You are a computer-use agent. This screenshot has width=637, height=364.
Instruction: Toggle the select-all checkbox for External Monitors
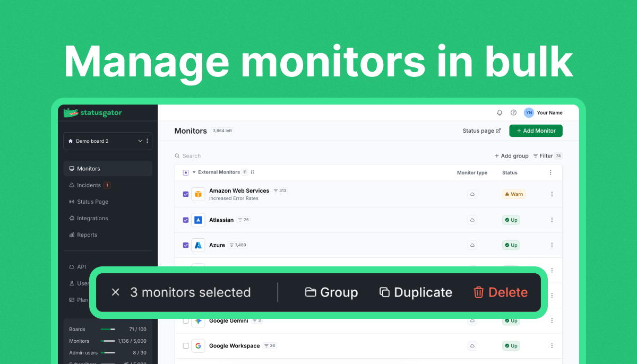click(186, 172)
